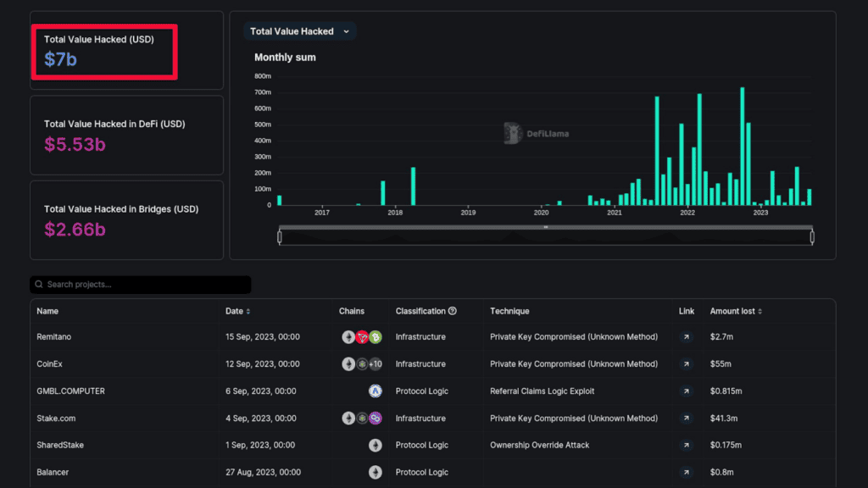Image resolution: width=868 pixels, height=488 pixels.
Task: Click the $0.815m amount lost for GMBL.COMPUTER
Action: pos(726,391)
